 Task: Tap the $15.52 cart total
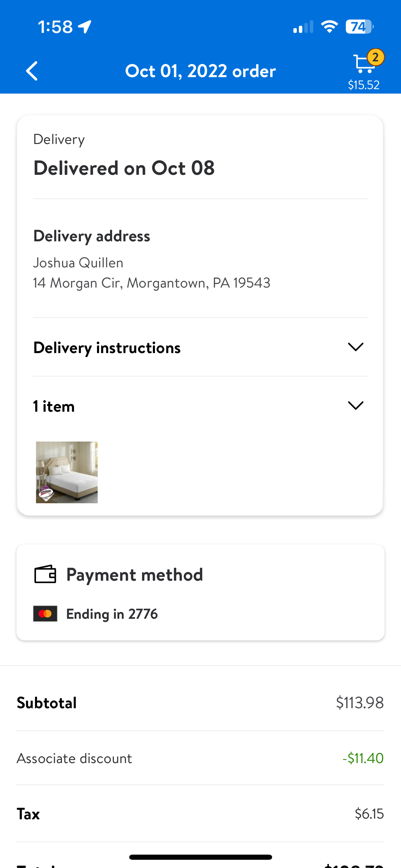364,85
